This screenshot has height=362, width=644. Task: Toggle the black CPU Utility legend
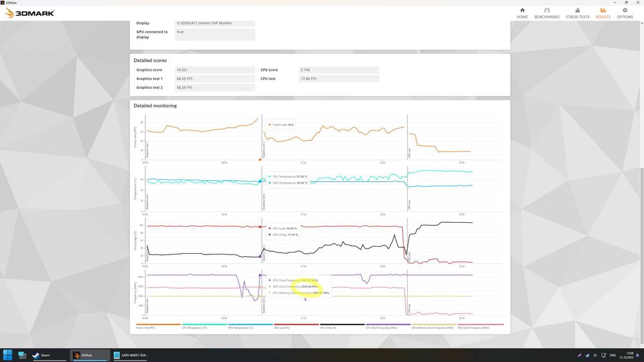pyautogui.click(x=342, y=326)
